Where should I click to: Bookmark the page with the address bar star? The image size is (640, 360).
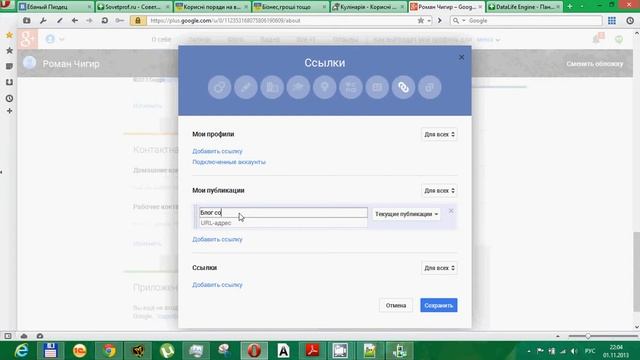tap(420, 20)
